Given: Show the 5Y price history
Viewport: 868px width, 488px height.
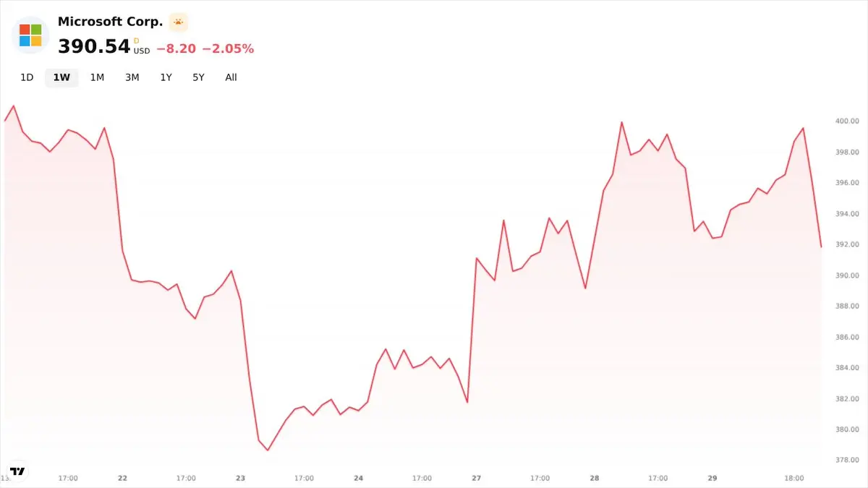Looking at the screenshot, I should click(198, 77).
